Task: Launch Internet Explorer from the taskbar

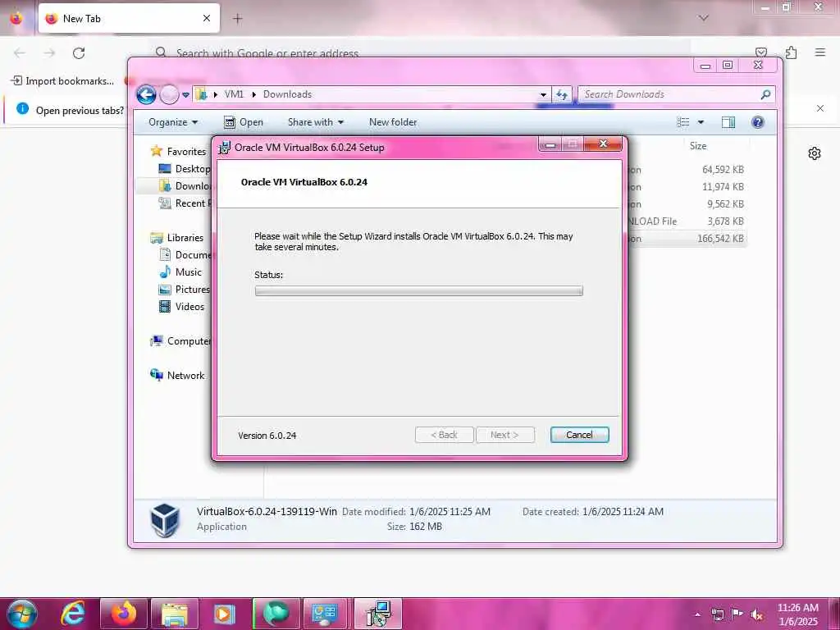Action: [x=73, y=614]
